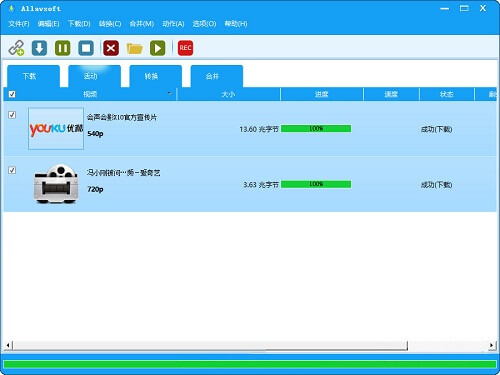Click the Youku video thumbnail
The image size is (500, 375).
56,129
